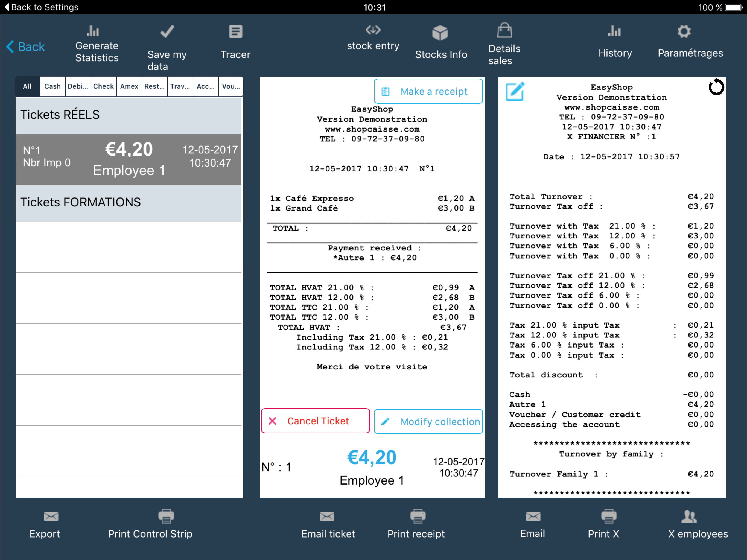747x560 pixels.
Task: Select the Amex tab
Action: point(129,86)
